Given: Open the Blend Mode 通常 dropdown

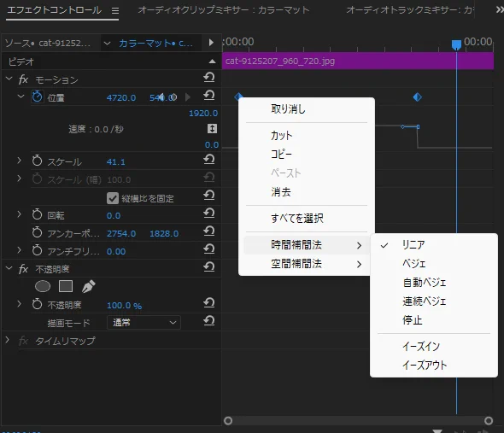Looking at the screenshot, I should [144, 323].
